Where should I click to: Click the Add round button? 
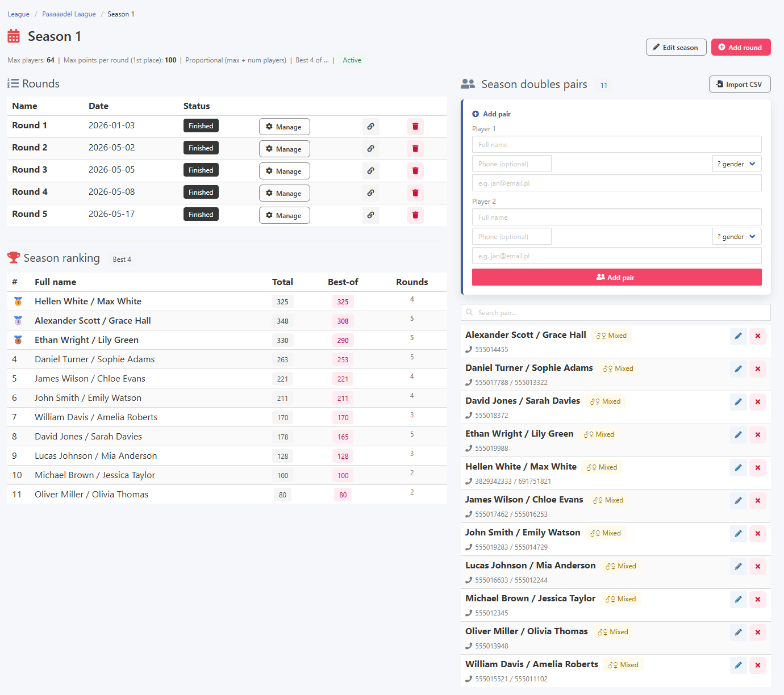tap(741, 47)
